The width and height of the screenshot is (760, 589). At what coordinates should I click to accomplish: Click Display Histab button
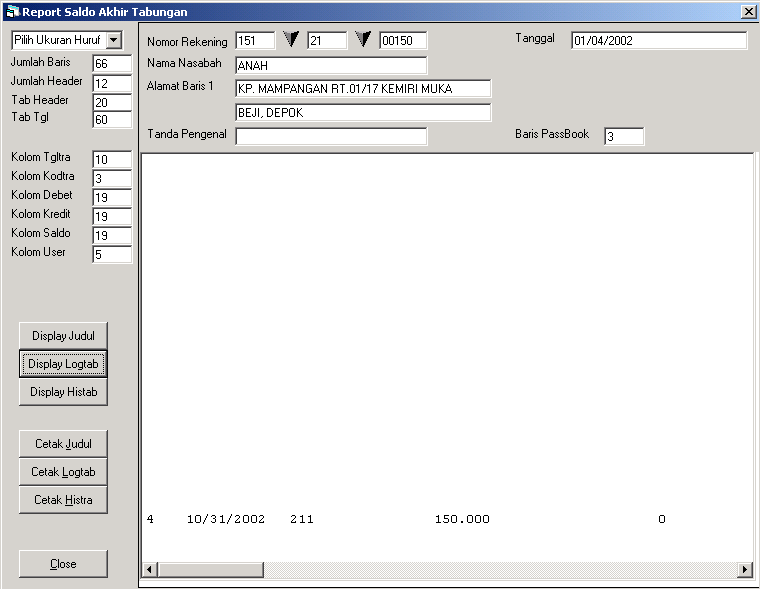(x=63, y=392)
